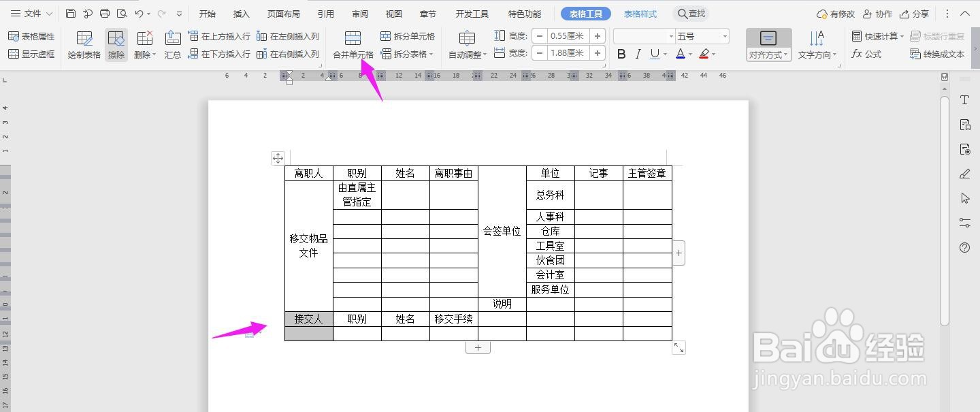Click the help question mark in right sidebar
Image resolution: width=980 pixels, height=412 pixels.
(964, 248)
